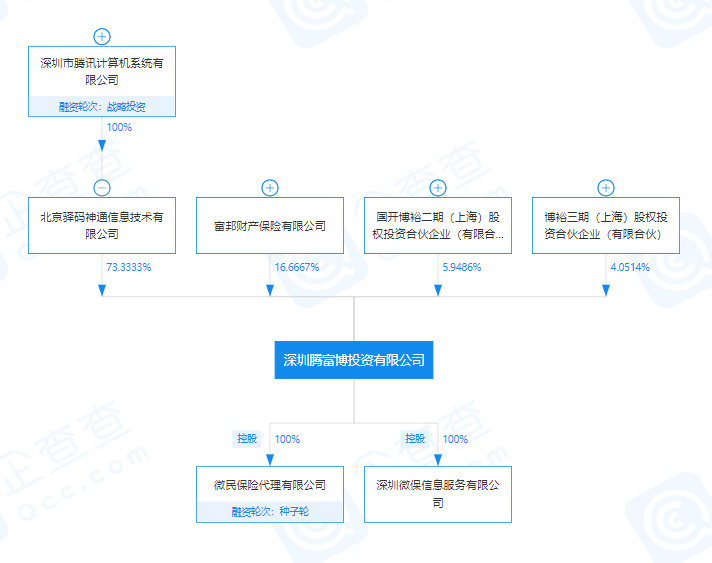Open 微民保险代理有限公司 company box
712x563 pixels.
(x=270, y=494)
